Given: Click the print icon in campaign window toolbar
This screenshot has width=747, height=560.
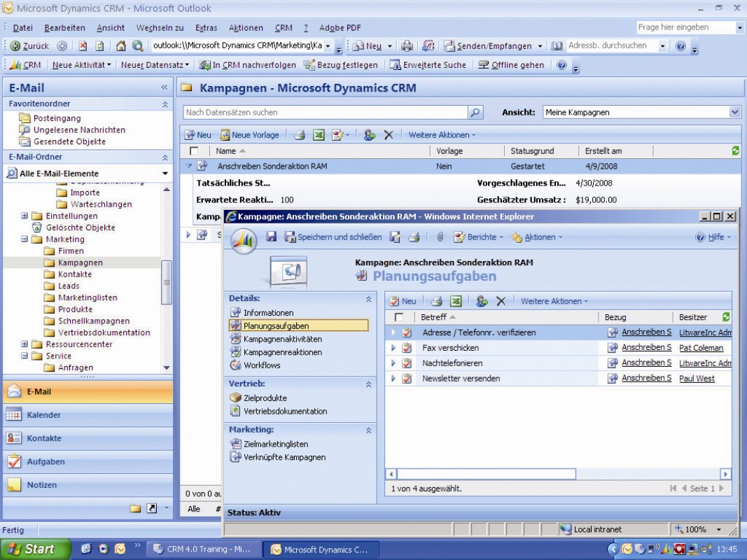Looking at the screenshot, I should [x=414, y=237].
